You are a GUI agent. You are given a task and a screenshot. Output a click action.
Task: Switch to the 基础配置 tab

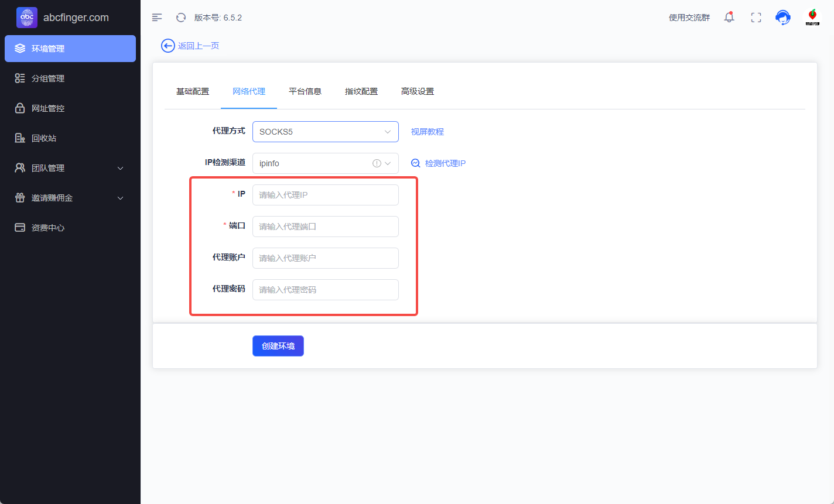point(193,91)
